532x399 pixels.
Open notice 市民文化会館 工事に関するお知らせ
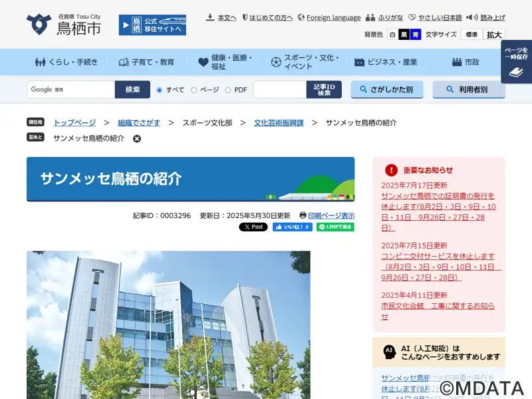point(438,311)
